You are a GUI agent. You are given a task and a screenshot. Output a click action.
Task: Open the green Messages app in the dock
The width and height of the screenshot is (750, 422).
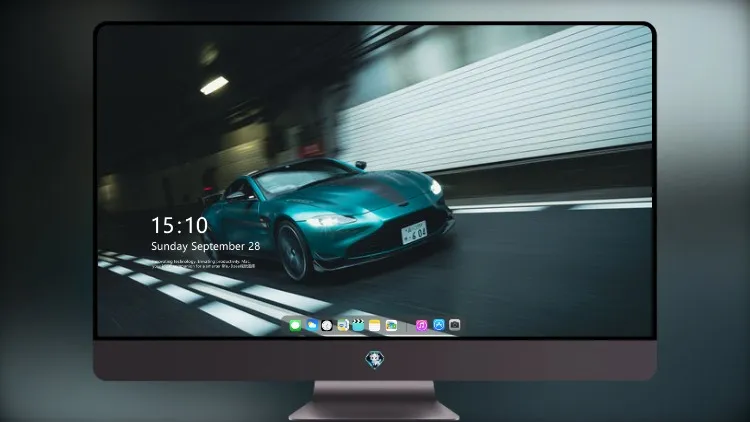[295, 326]
